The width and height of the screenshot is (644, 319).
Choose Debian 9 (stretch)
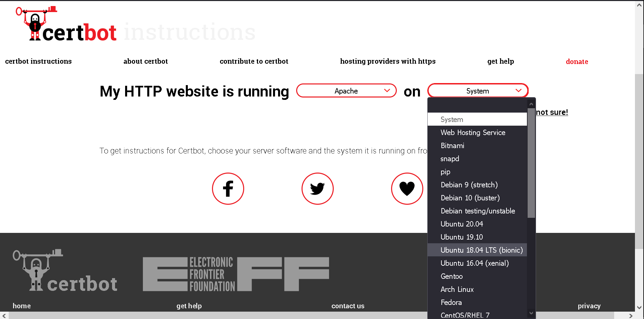(x=477, y=185)
